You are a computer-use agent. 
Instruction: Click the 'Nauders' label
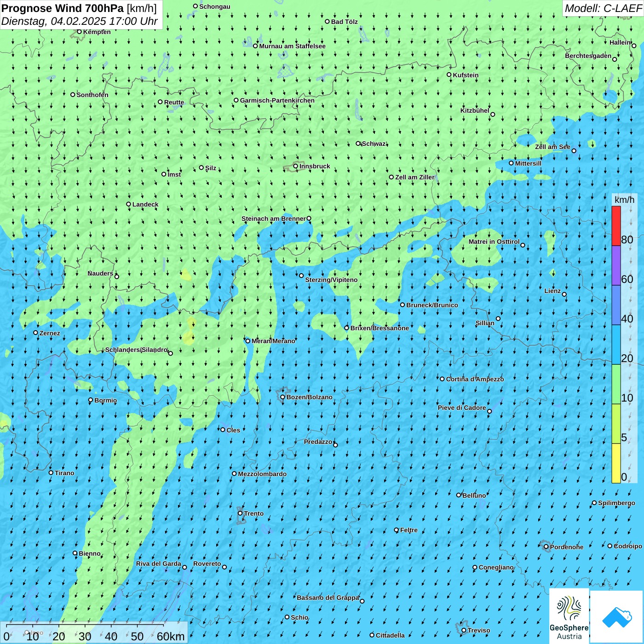100,273
